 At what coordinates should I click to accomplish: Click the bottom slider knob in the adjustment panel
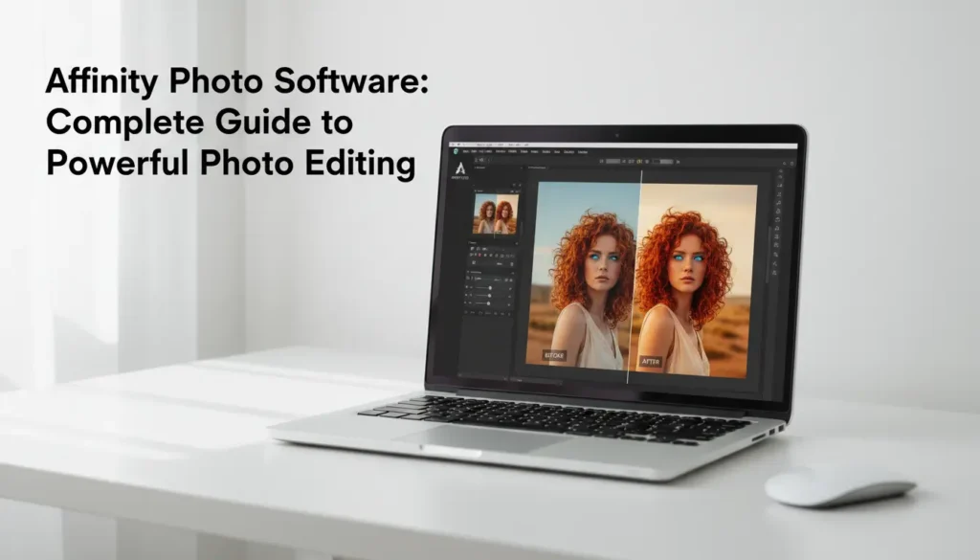[488, 303]
